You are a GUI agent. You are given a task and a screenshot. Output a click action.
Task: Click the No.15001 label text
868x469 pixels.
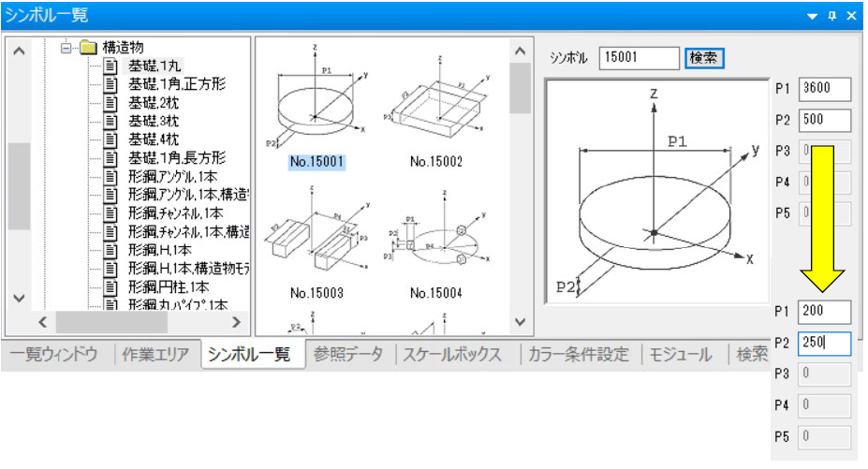[316, 162]
